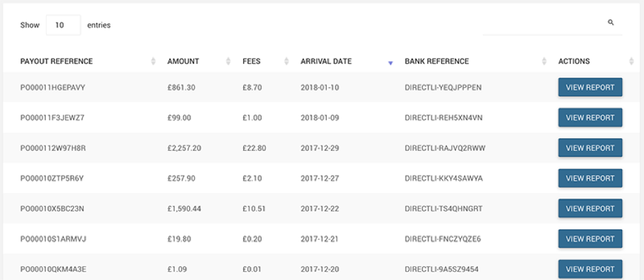View report for payout PO00010S1ARMVJ

[x=590, y=239]
